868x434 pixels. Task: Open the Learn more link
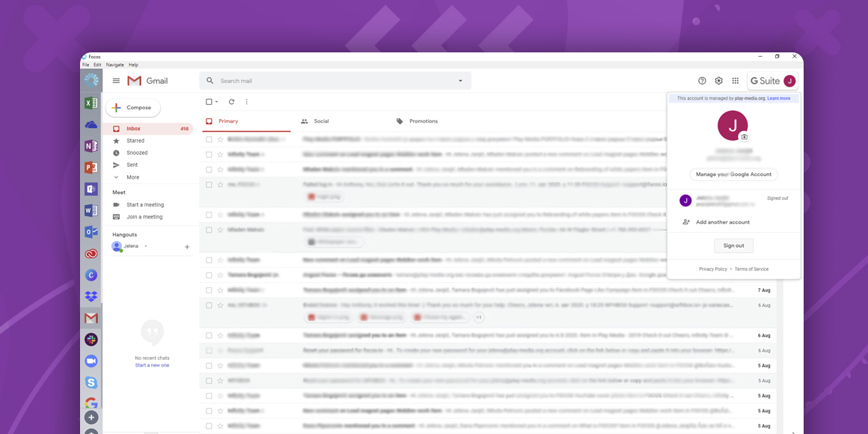pyautogui.click(x=779, y=98)
